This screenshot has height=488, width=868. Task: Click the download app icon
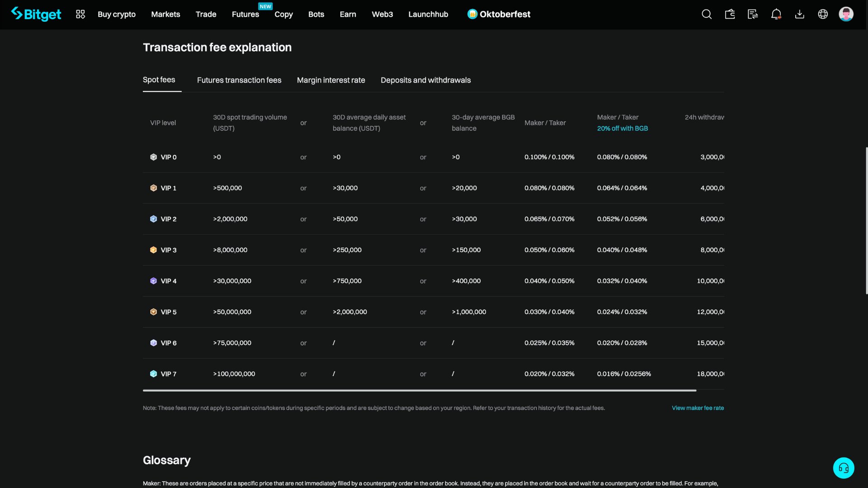click(x=799, y=14)
